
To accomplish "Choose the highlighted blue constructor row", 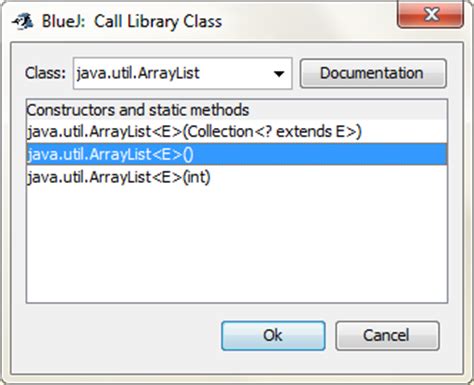I will [x=237, y=154].
